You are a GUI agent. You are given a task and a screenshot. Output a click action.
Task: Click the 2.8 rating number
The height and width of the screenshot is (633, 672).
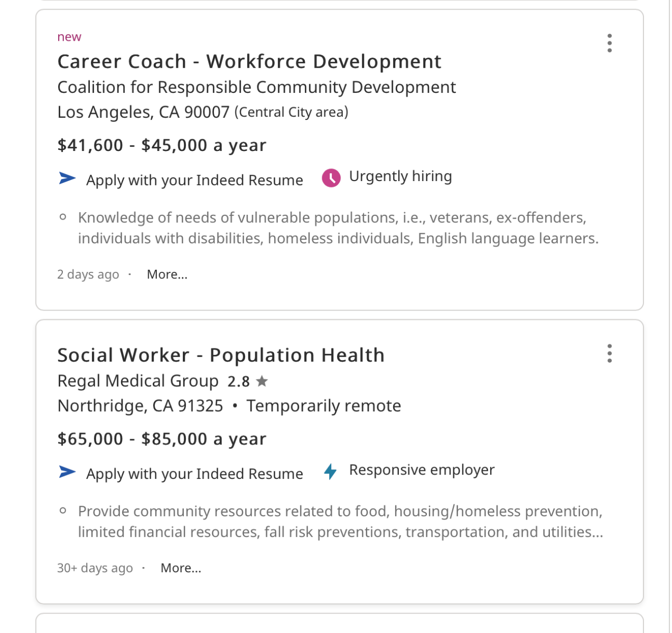click(x=238, y=381)
